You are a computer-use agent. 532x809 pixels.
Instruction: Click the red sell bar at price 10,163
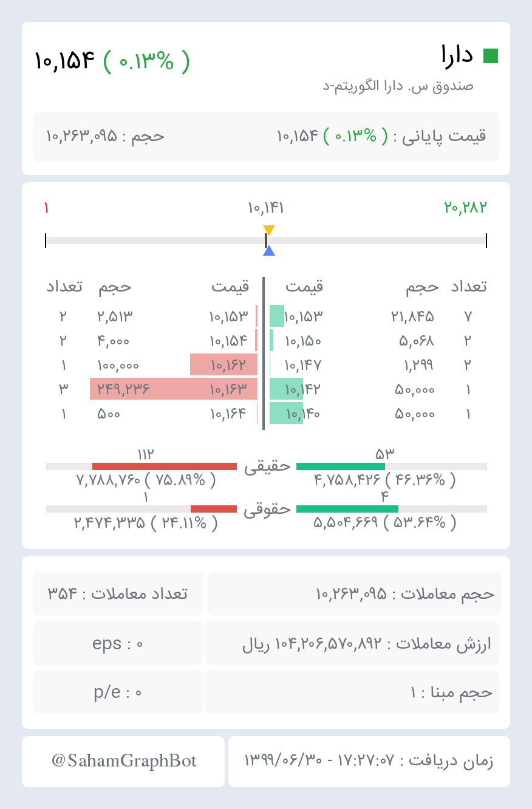(x=174, y=389)
